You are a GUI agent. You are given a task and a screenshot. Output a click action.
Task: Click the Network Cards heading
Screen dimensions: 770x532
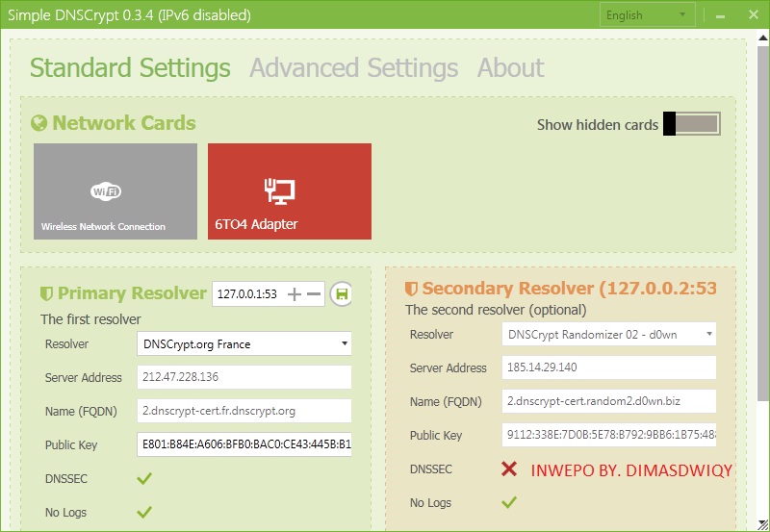(124, 123)
